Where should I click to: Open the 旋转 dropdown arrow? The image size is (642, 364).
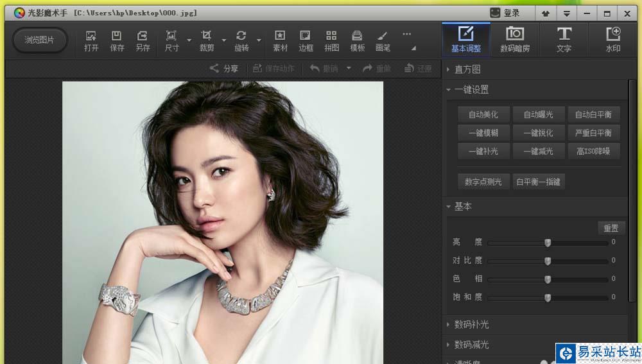click(259, 40)
